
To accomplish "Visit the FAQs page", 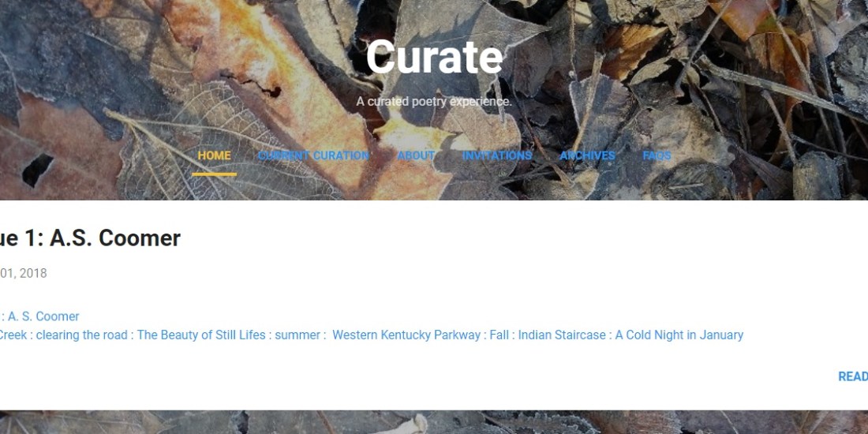I will [x=657, y=156].
